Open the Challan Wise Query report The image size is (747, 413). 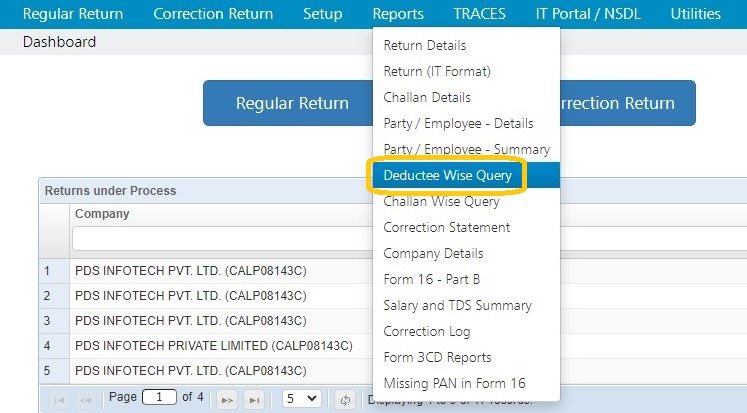(441, 201)
